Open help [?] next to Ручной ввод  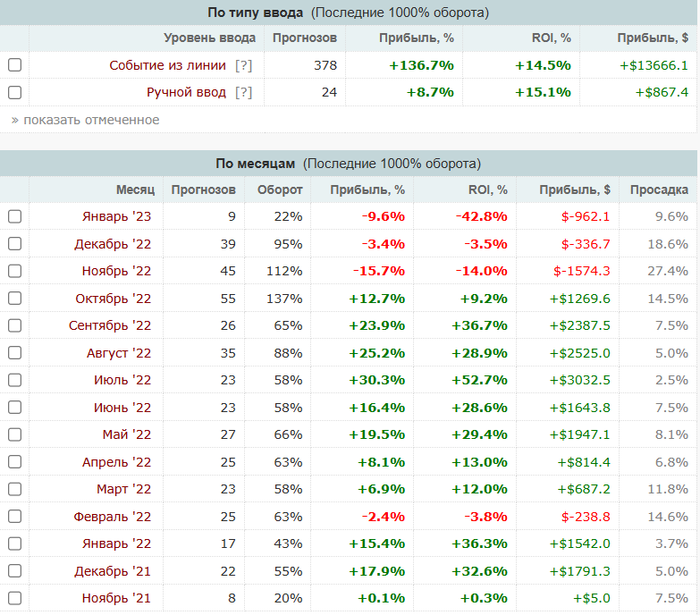(243, 92)
